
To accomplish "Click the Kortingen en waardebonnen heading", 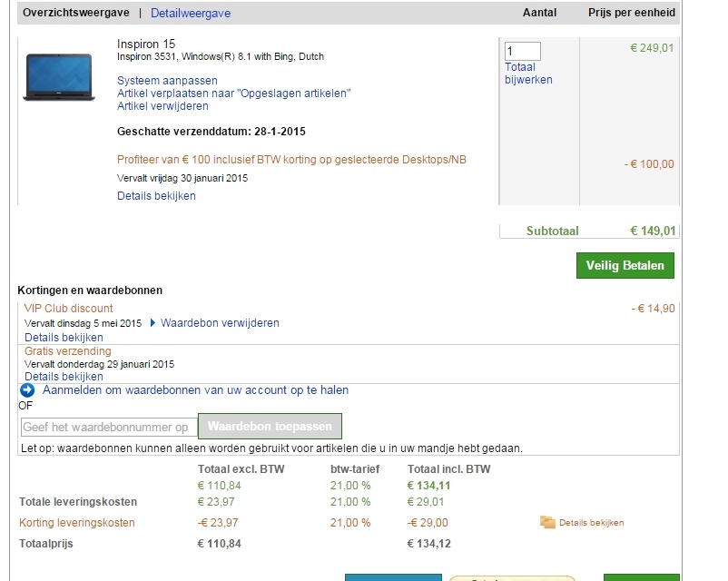I will (x=90, y=290).
